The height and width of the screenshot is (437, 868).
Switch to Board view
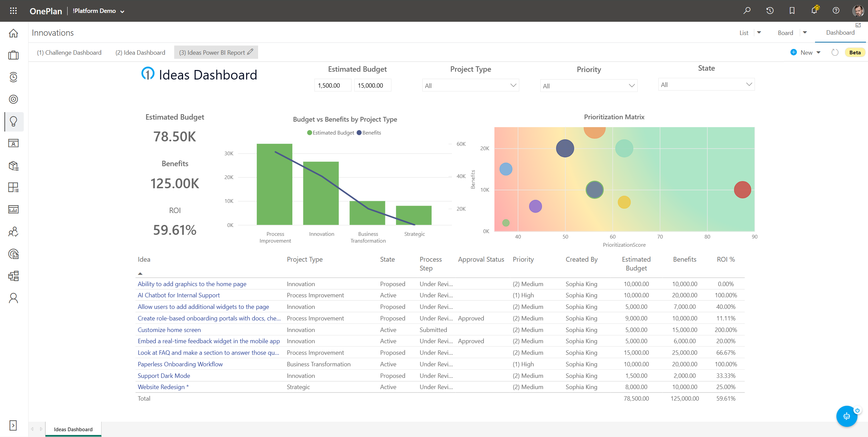point(785,33)
